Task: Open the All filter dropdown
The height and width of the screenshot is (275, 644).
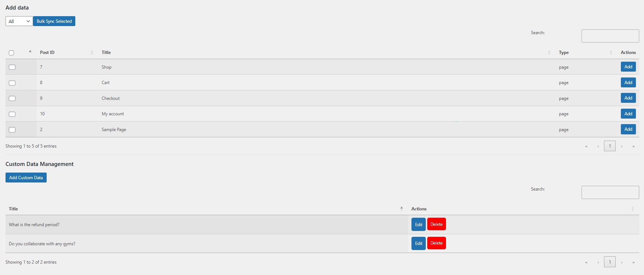Action: [x=19, y=21]
